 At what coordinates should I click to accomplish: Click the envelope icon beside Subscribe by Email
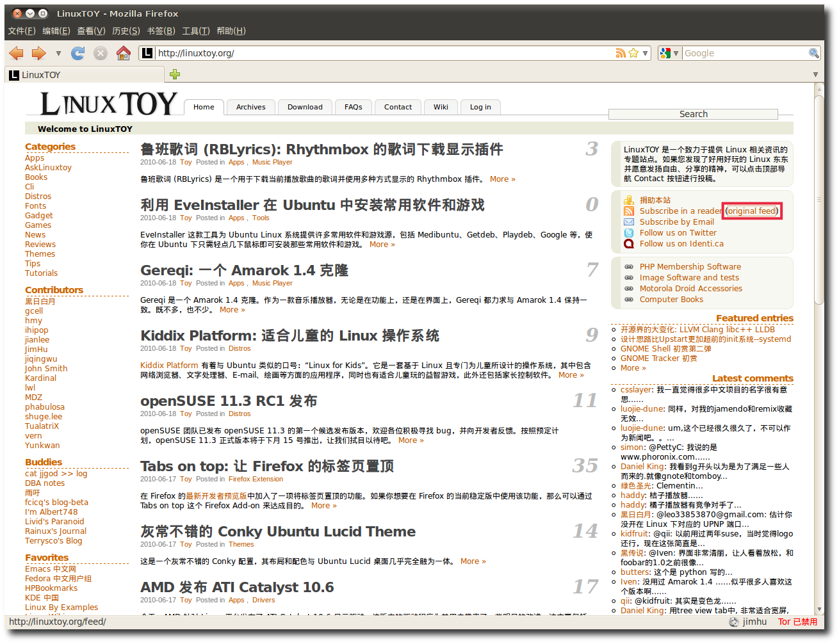(x=629, y=222)
